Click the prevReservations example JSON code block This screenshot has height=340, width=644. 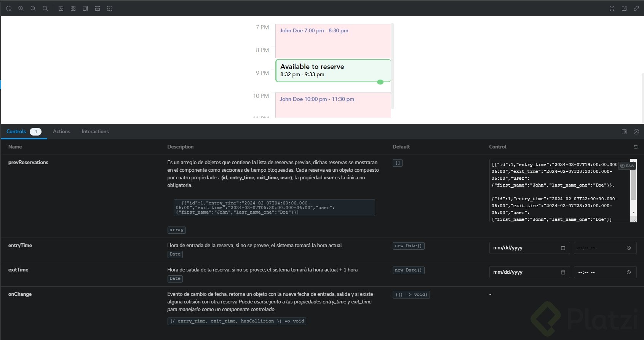[274, 208]
